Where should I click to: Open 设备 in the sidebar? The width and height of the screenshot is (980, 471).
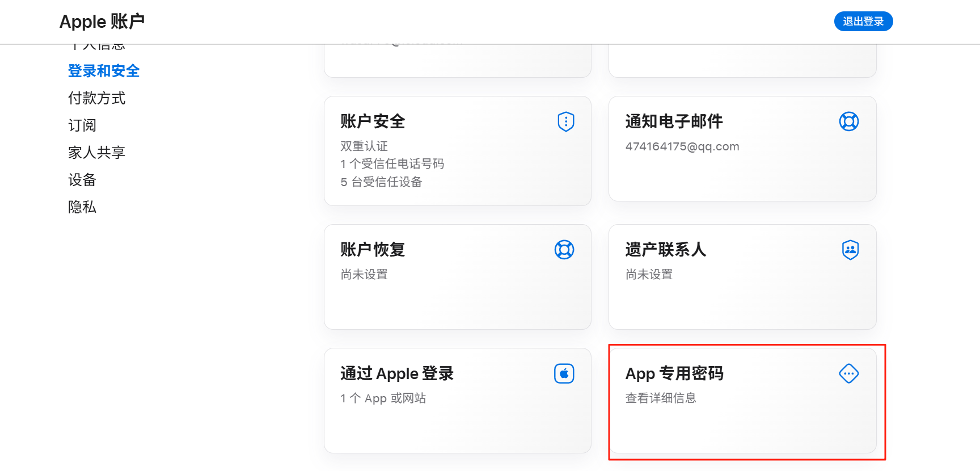pos(82,180)
